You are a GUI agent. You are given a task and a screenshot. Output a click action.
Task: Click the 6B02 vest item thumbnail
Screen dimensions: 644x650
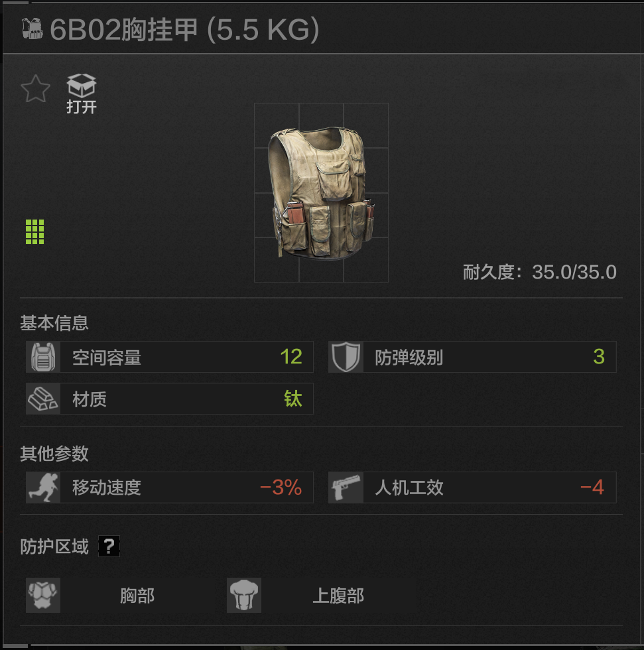click(321, 193)
